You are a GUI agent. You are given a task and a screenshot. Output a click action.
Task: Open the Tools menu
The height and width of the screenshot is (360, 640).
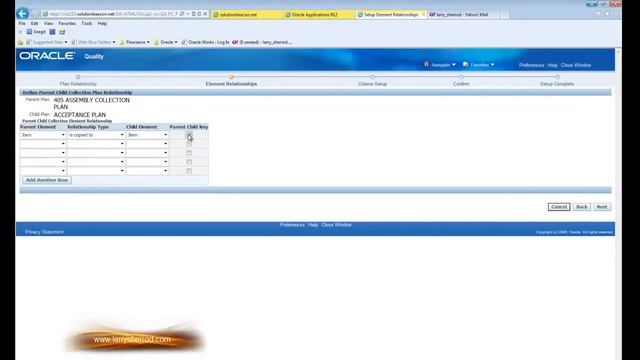[87, 24]
